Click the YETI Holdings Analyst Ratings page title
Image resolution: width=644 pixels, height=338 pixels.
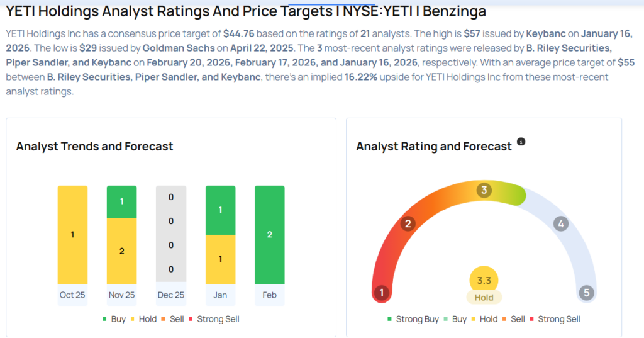point(245,11)
